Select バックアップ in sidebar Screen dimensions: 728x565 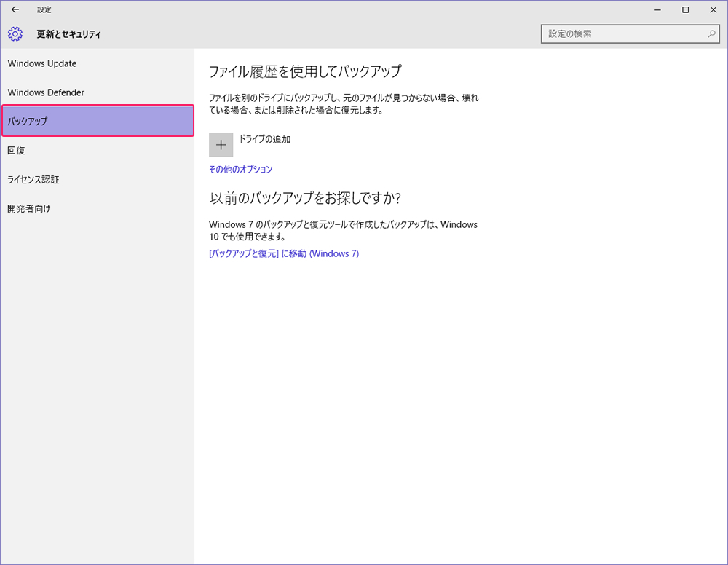point(98,121)
